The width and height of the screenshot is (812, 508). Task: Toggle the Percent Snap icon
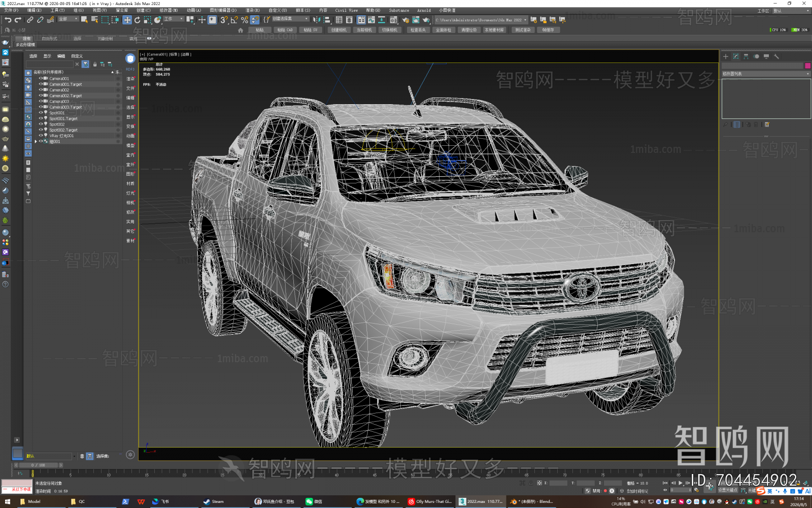[x=245, y=20]
